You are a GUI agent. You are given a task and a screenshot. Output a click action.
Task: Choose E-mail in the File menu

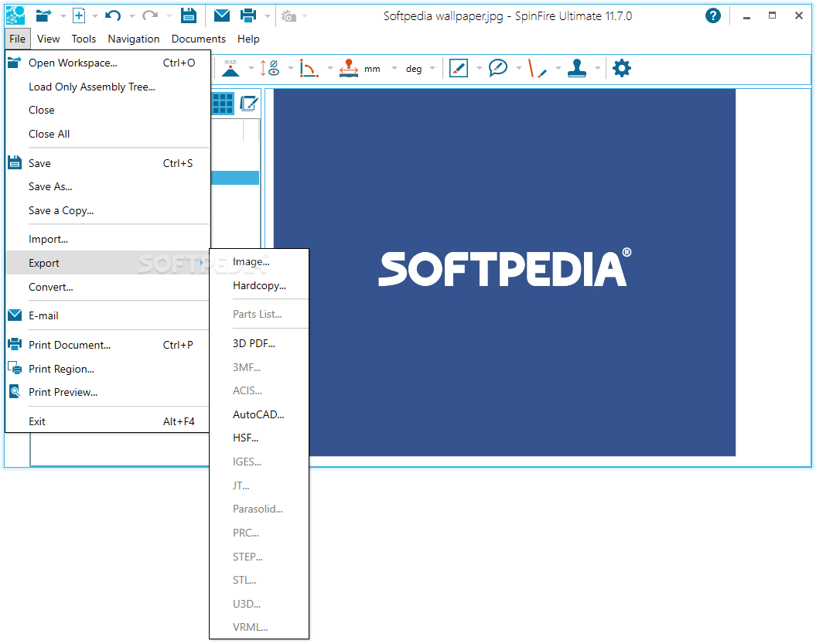(x=108, y=315)
